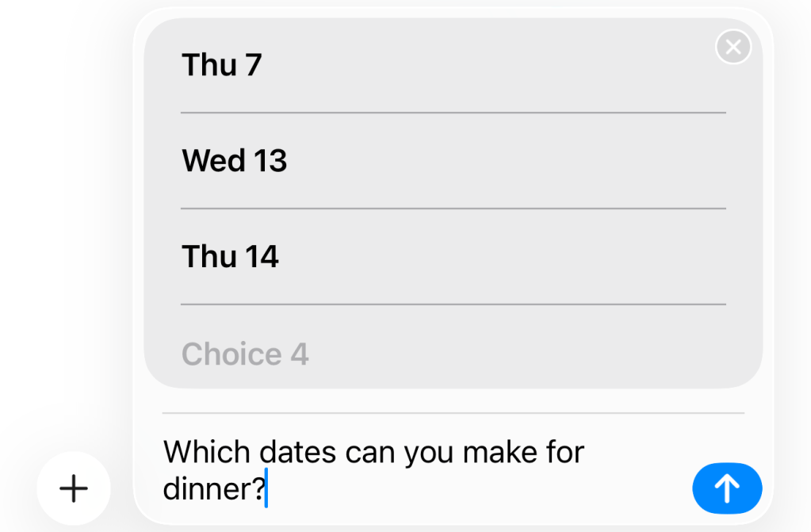Open the plus attachments menu
The width and height of the screenshot is (811, 532).
coord(74,488)
